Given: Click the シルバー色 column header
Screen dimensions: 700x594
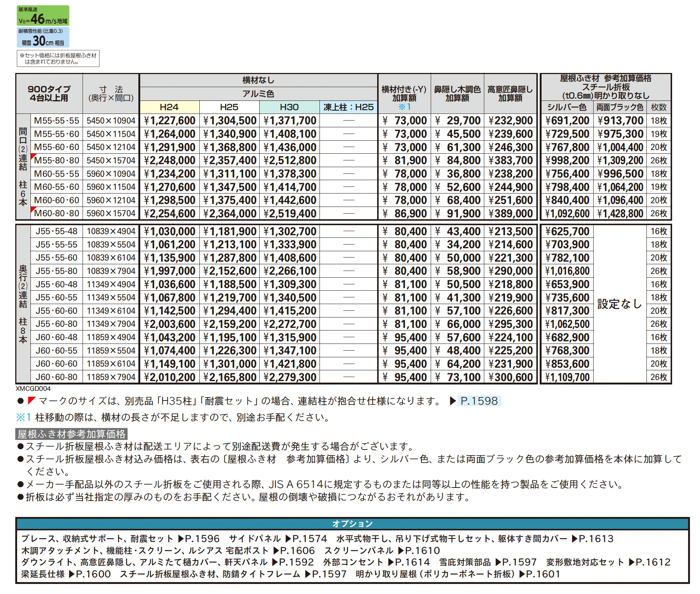Looking at the screenshot, I should (567, 107).
